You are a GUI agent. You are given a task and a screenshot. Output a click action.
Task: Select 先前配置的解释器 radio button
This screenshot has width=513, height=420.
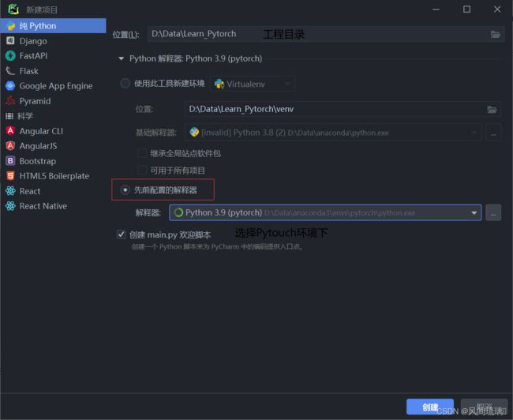pyautogui.click(x=125, y=189)
